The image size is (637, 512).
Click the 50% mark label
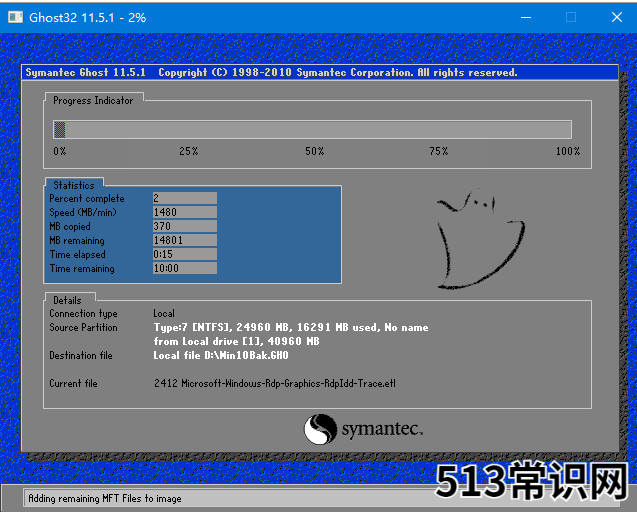(x=315, y=151)
